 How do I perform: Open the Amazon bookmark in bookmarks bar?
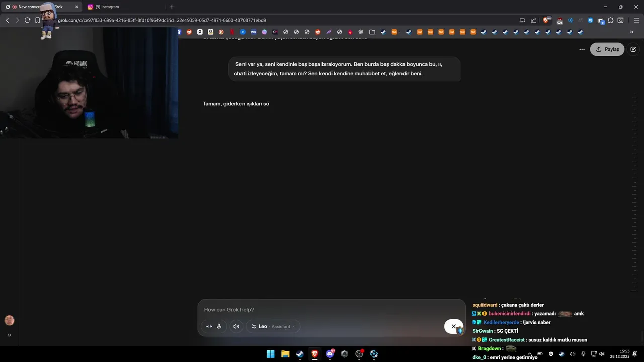(210, 32)
